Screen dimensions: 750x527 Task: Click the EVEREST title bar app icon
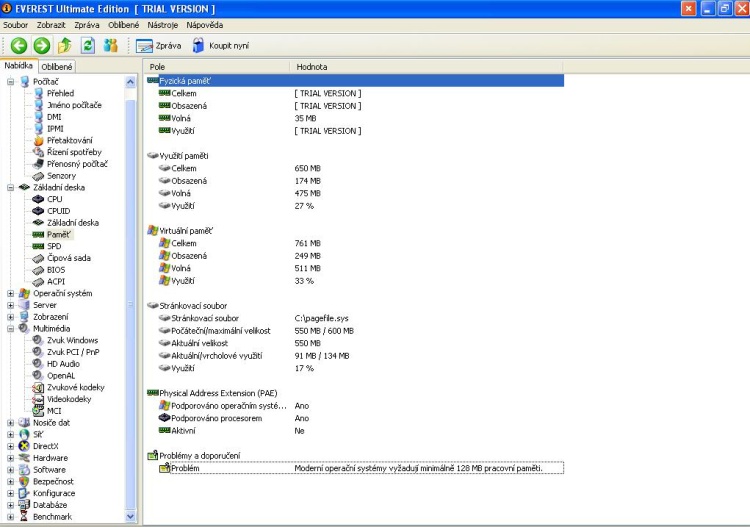tap(7, 9)
